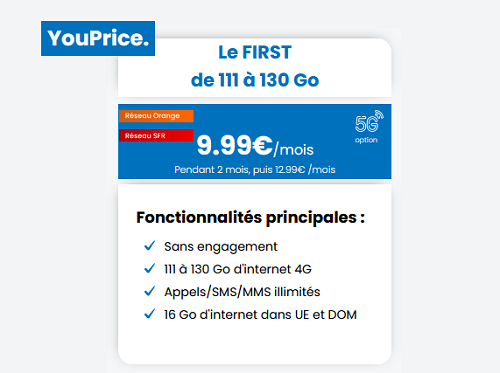The width and height of the screenshot is (500, 373).
Task: Click the 9.99€ price
Action: pos(235,145)
